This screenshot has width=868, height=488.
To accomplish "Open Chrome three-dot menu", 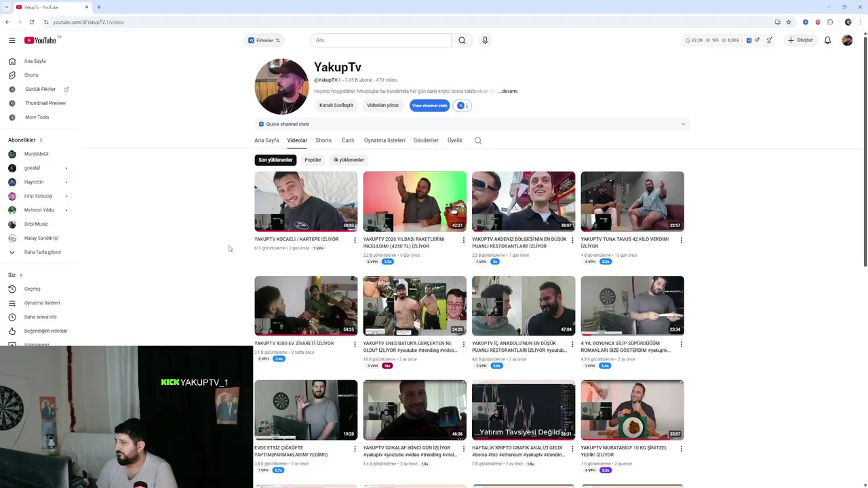I will tap(860, 22).
